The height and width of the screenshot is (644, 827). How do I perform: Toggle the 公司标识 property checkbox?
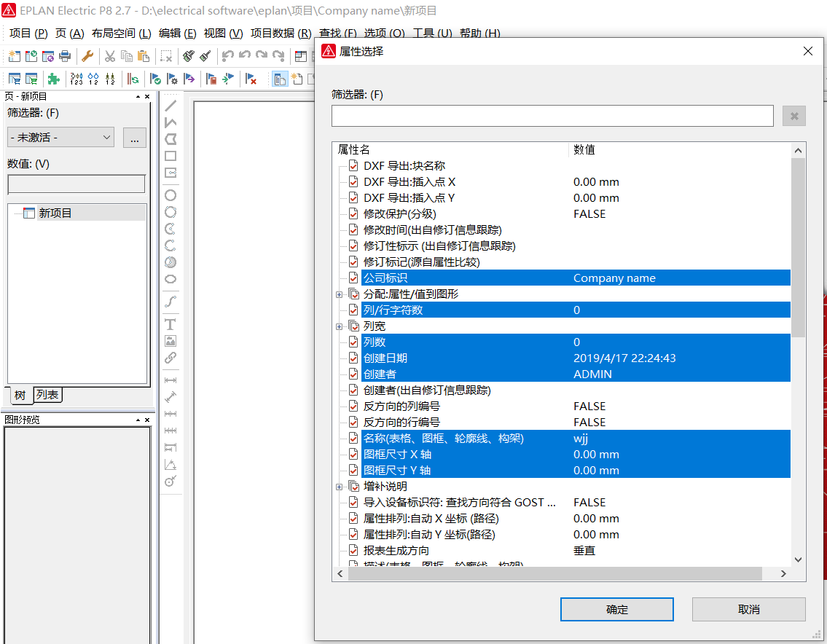pos(353,278)
